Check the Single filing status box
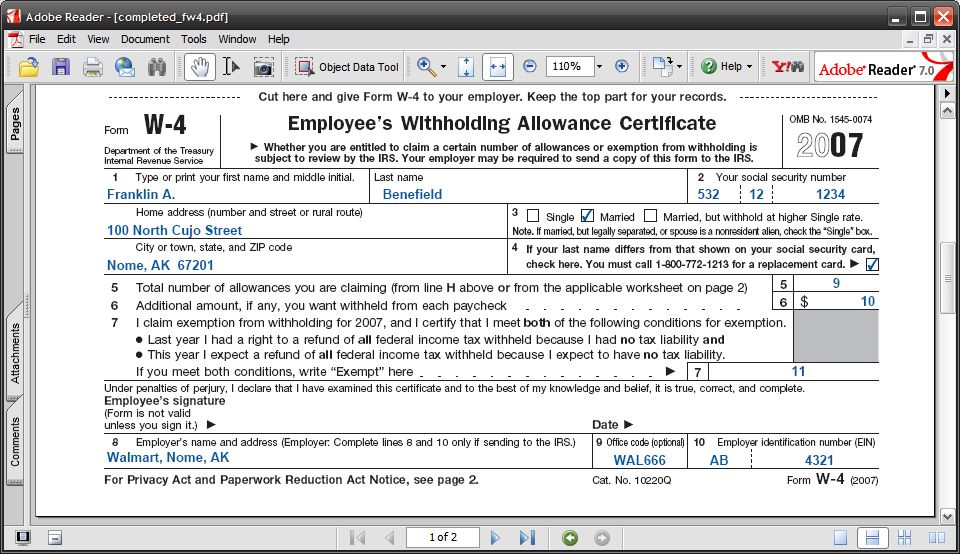This screenshot has width=960, height=554. coord(533,216)
